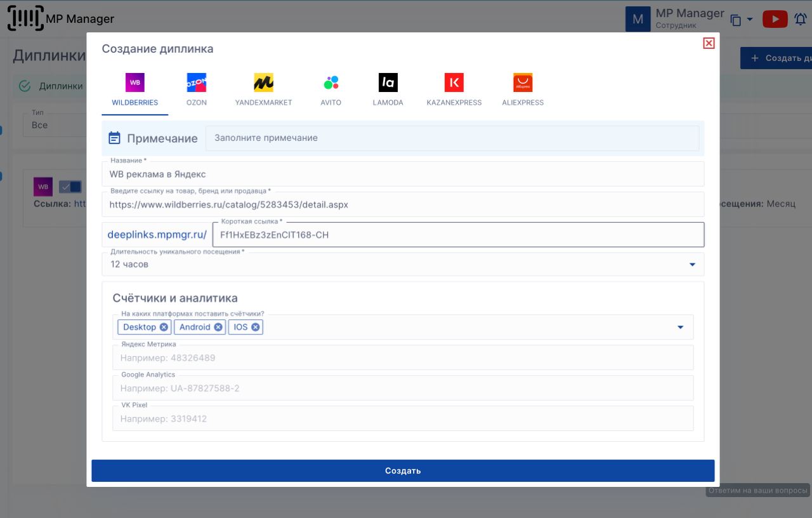The width and height of the screenshot is (812, 518).
Task: Open the counter platforms dropdown arrow
Action: point(680,328)
